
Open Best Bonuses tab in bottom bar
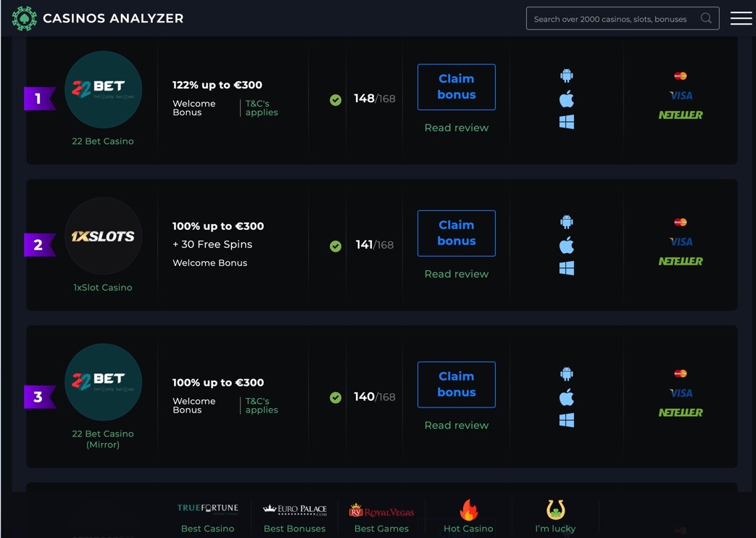[294, 517]
